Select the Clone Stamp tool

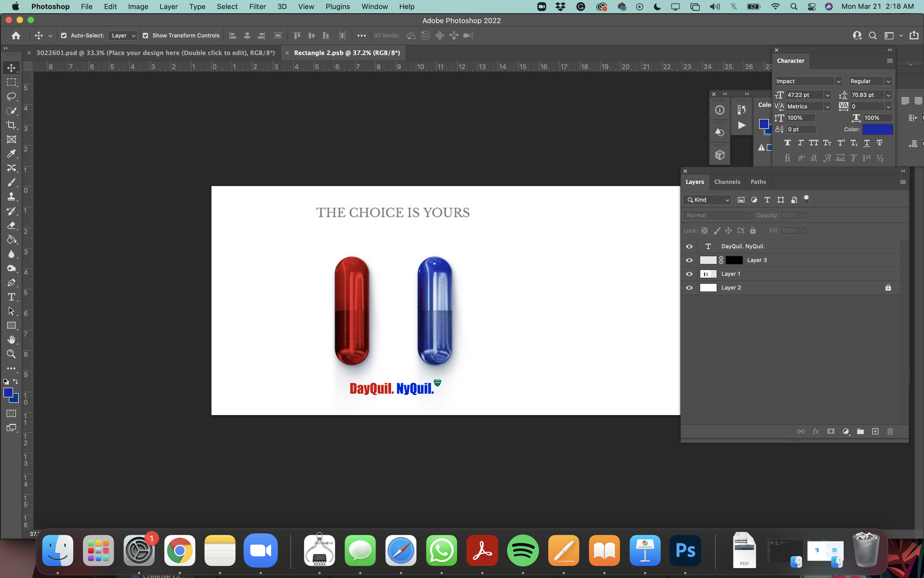point(12,197)
